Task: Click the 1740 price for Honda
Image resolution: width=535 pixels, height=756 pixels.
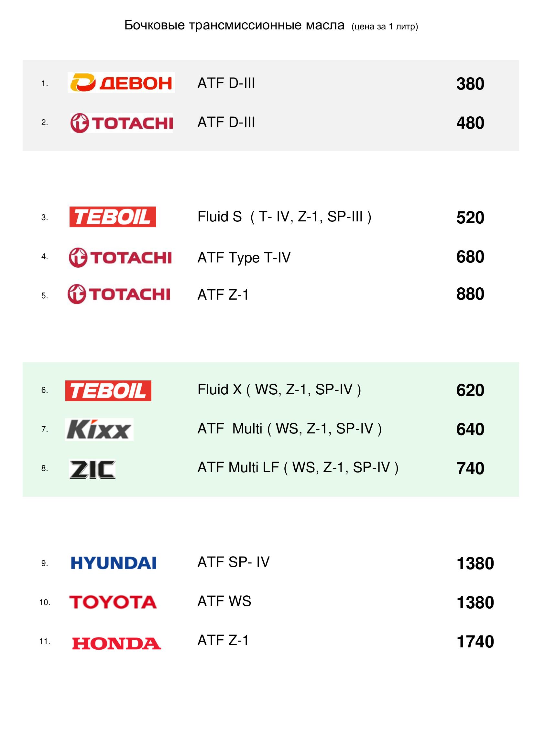Action: pos(475,641)
